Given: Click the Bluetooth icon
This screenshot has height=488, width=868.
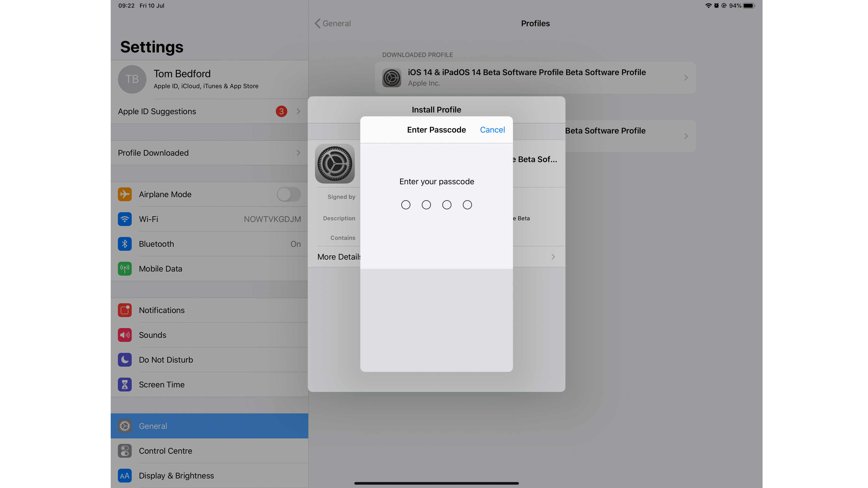Looking at the screenshot, I should [125, 244].
